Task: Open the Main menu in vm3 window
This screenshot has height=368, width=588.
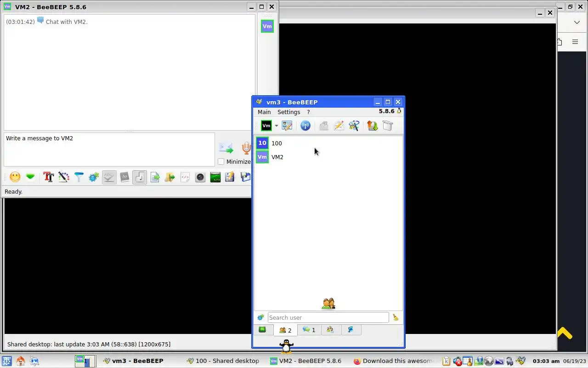Action: 264,112
